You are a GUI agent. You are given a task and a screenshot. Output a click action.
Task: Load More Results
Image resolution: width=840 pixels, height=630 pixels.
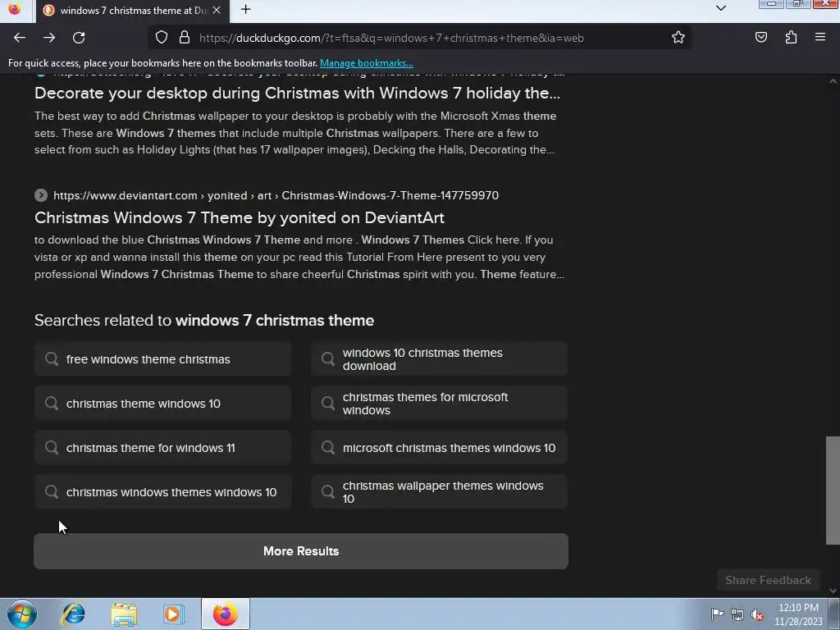[x=301, y=551]
